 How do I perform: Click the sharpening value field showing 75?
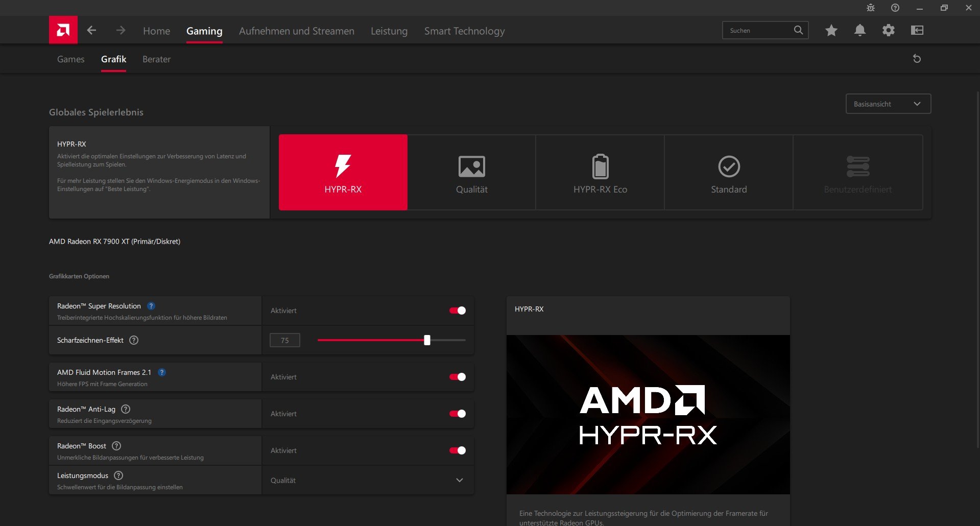click(x=285, y=340)
